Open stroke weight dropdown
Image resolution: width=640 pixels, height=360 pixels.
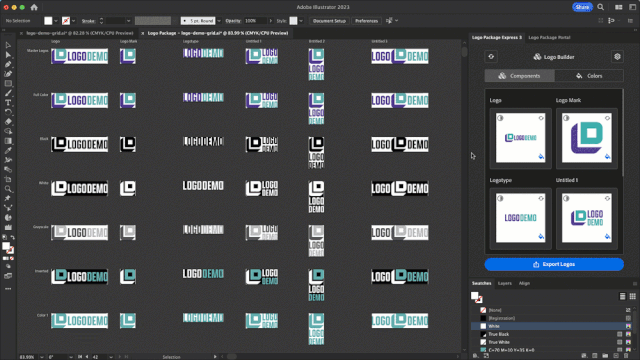pyautogui.click(x=128, y=21)
